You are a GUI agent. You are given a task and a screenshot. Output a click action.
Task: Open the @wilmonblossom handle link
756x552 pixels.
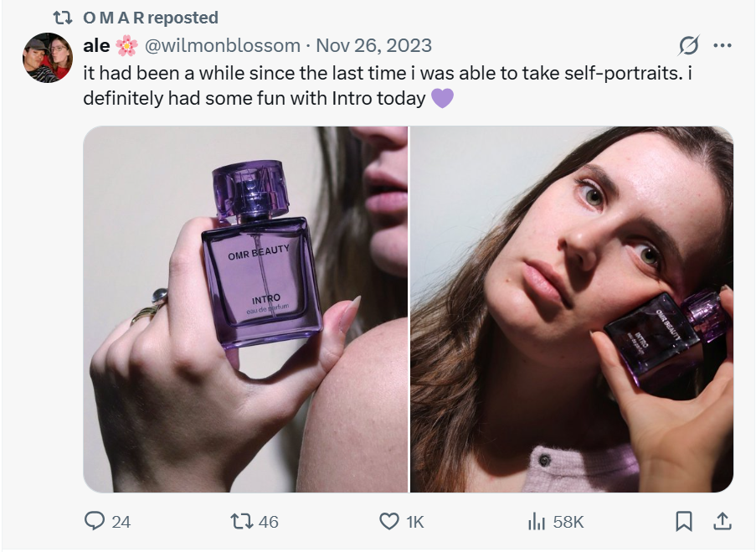pyautogui.click(x=223, y=45)
